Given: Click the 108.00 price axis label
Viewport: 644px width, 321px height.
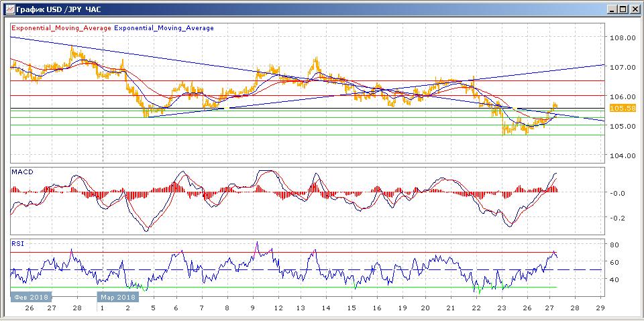Looking at the screenshot, I should (624, 38).
